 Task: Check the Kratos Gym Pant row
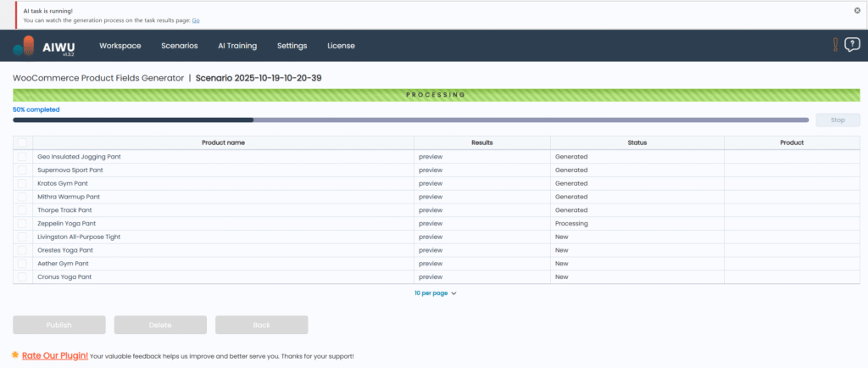coord(22,183)
